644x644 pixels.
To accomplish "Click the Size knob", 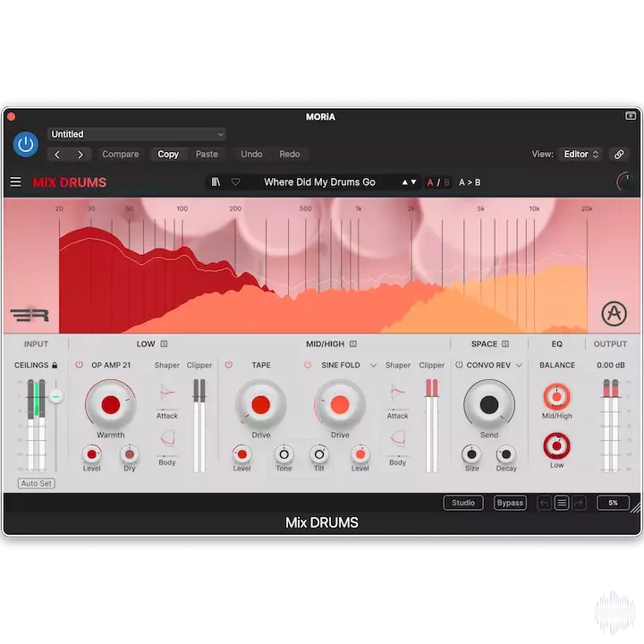I will (471, 454).
